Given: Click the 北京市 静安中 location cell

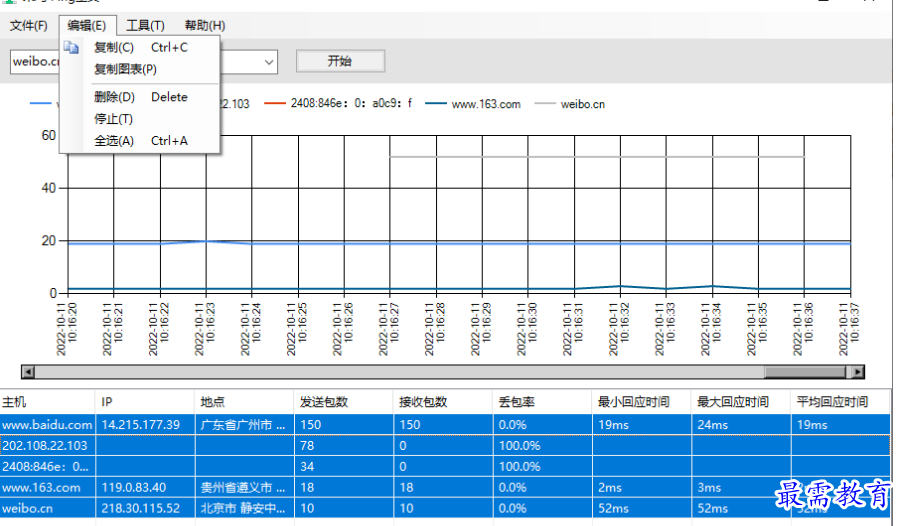Looking at the screenshot, I should pos(245,508).
